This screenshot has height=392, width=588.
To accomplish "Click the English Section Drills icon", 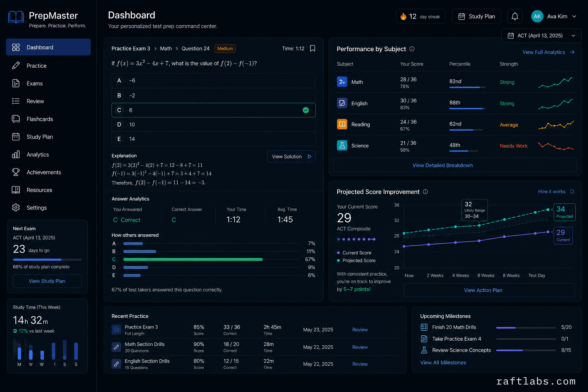I will (116, 364).
